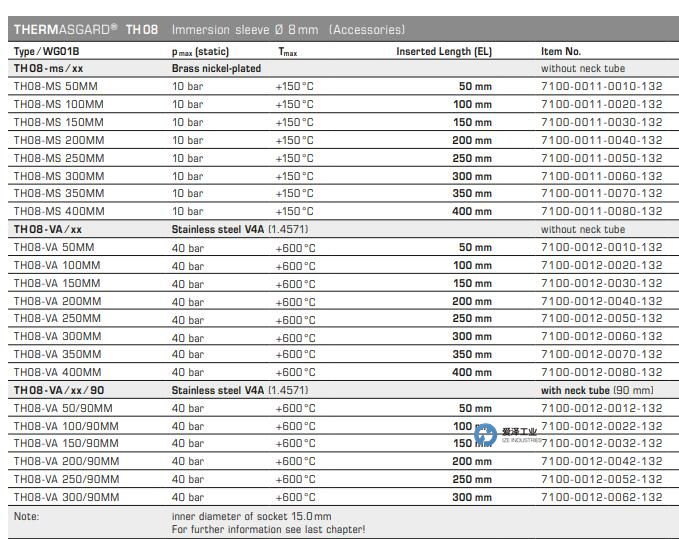The height and width of the screenshot is (539, 679).
Task: Select item number 7100-0012-0062-132
Action: (x=601, y=497)
